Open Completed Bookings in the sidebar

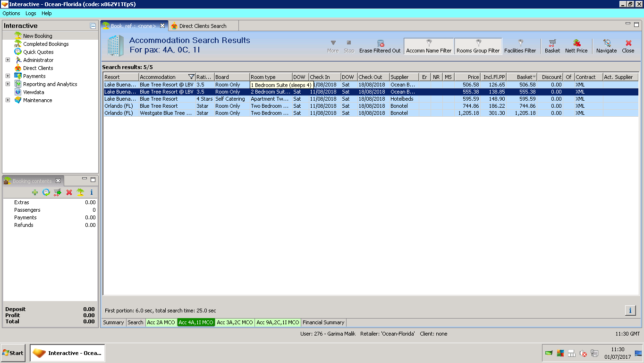(46, 44)
